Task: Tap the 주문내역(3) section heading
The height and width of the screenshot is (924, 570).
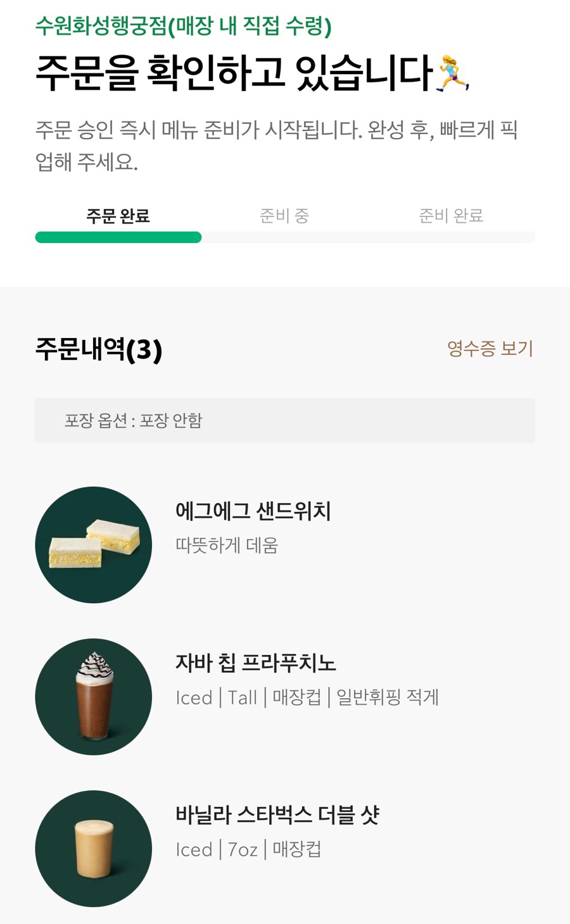Action: coord(99,349)
